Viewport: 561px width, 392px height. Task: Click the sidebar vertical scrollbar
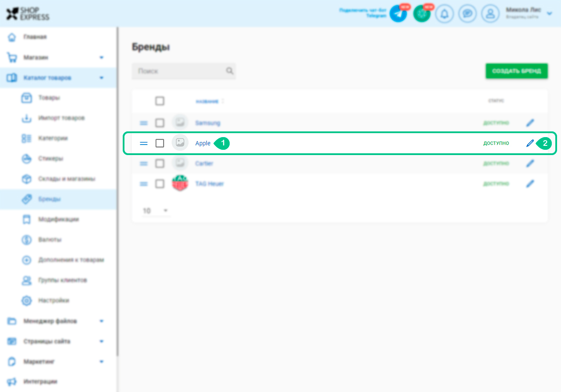coord(117,191)
